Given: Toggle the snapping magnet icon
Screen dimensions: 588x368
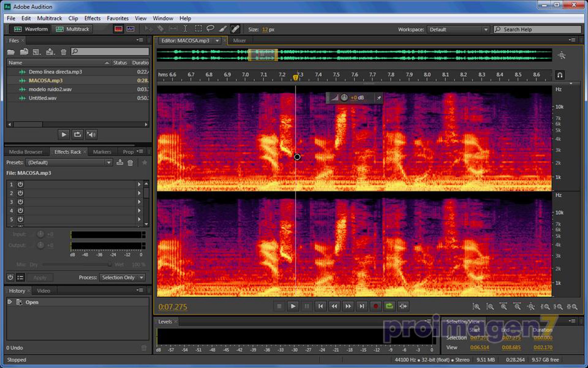Looking at the screenshot, I should 560,75.
